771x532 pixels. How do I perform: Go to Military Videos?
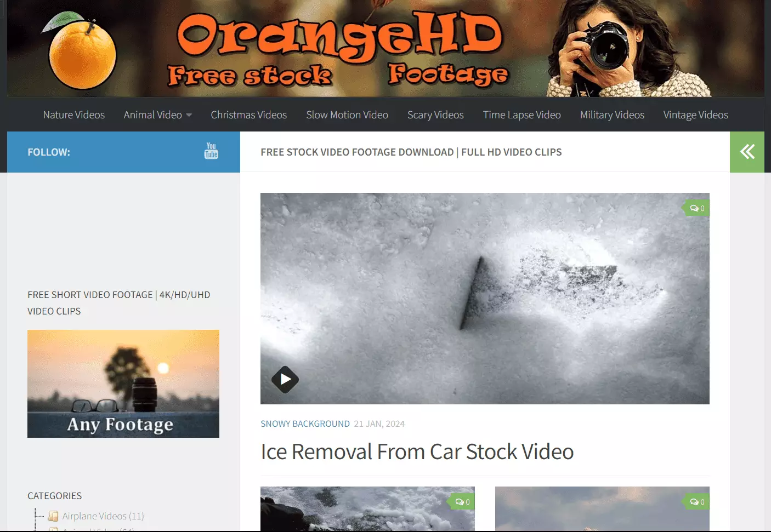click(x=613, y=115)
